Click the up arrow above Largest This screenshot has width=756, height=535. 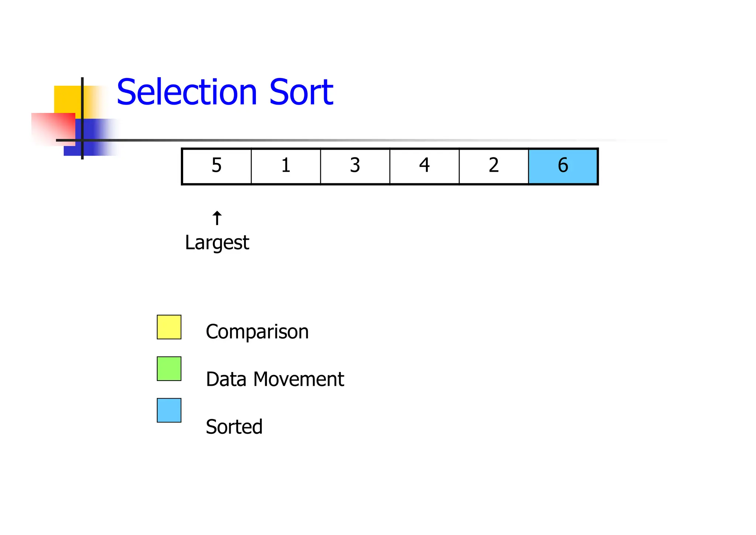coord(217,218)
